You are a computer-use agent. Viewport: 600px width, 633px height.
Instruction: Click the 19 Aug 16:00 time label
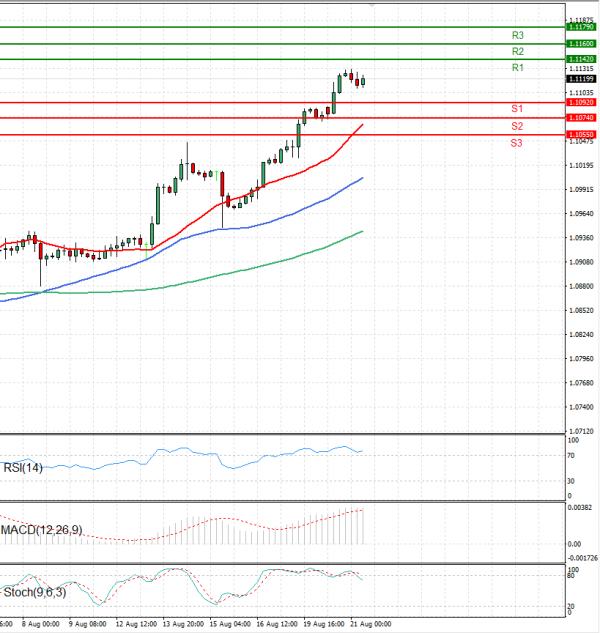(324, 624)
